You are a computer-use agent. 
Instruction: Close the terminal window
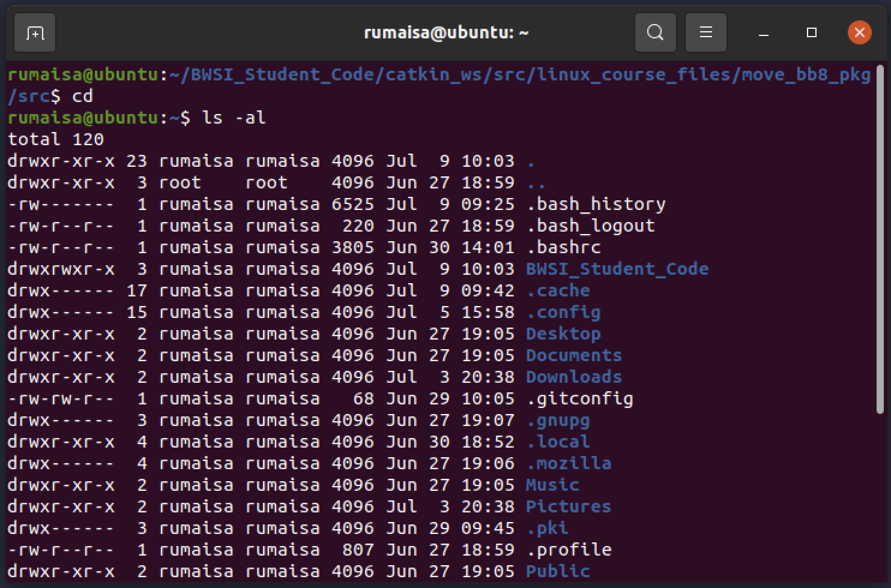[x=859, y=32]
